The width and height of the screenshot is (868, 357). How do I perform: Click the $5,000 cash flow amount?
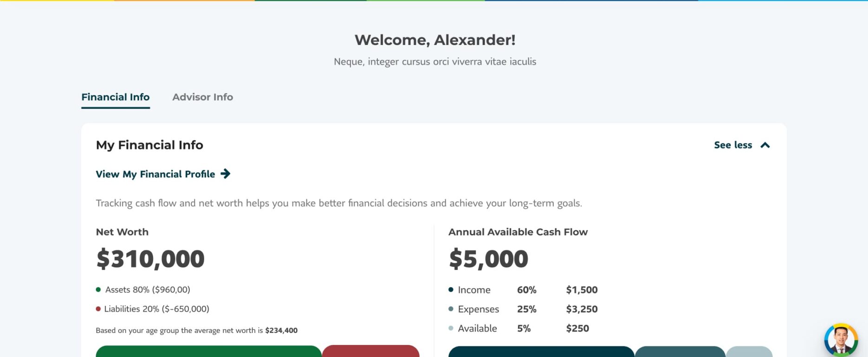coord(488,259)
